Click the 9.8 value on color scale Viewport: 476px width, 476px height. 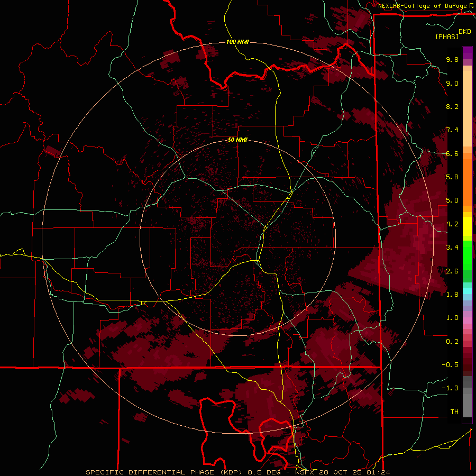(452, 59)
